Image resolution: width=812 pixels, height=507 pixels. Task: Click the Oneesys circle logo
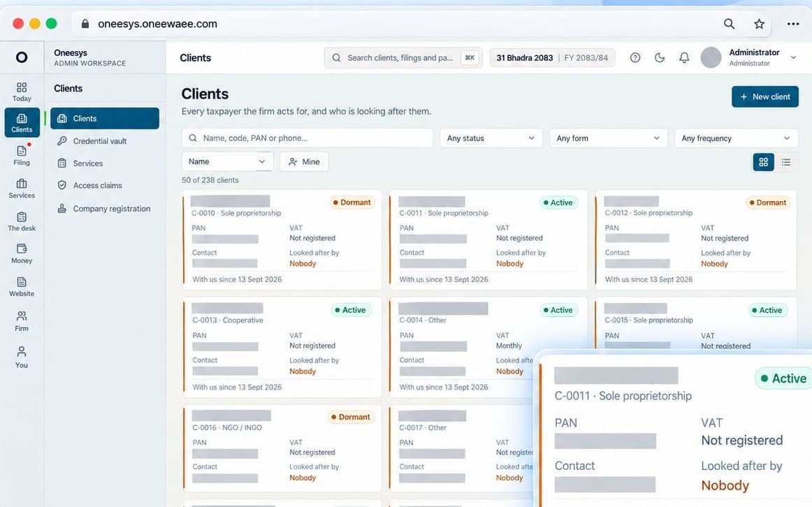pyautogui.click(x=21, y=57)
